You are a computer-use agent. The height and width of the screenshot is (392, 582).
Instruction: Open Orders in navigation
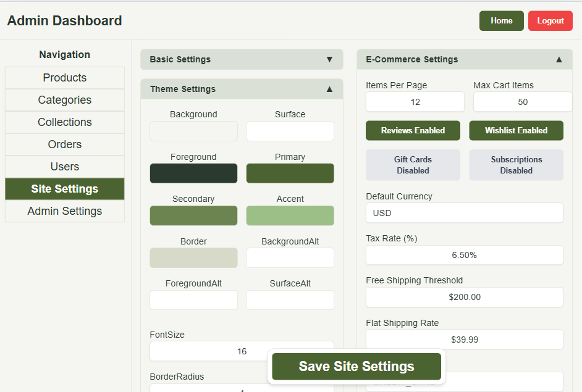pyautogui.click(x=65, y=144)
